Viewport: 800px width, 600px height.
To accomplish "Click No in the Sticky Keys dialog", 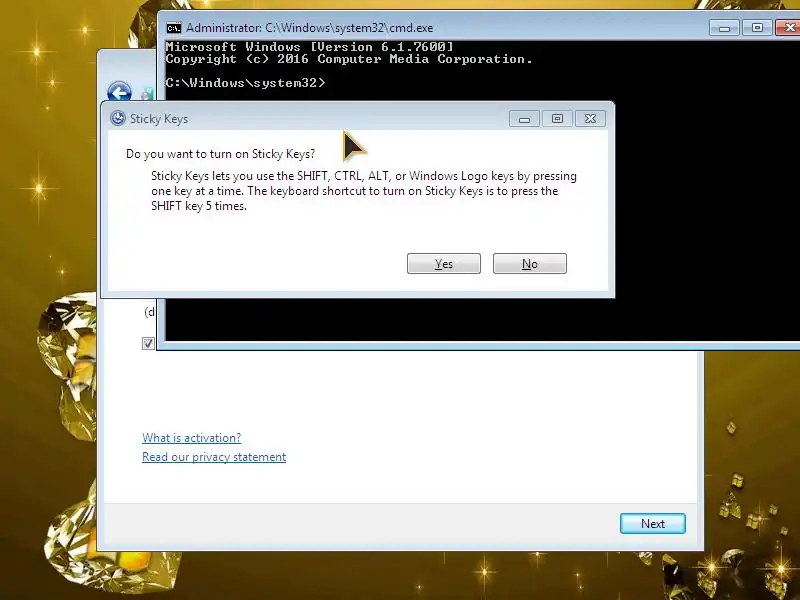I will (x=530, y=263).
